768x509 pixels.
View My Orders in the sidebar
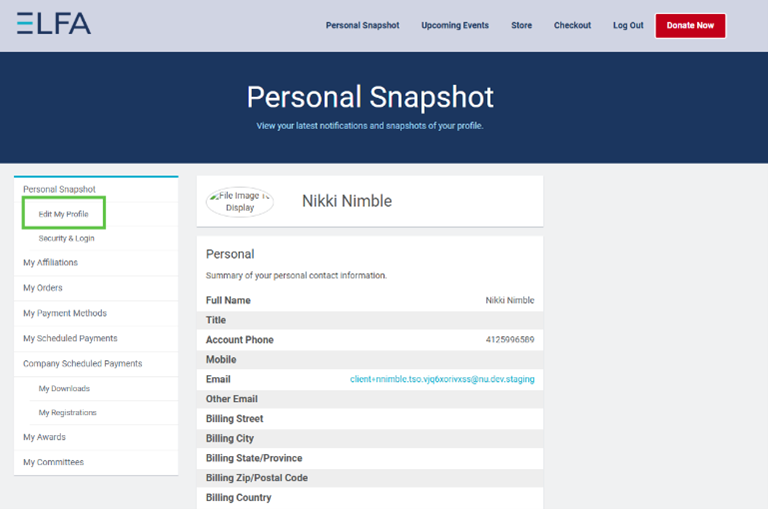43,288
